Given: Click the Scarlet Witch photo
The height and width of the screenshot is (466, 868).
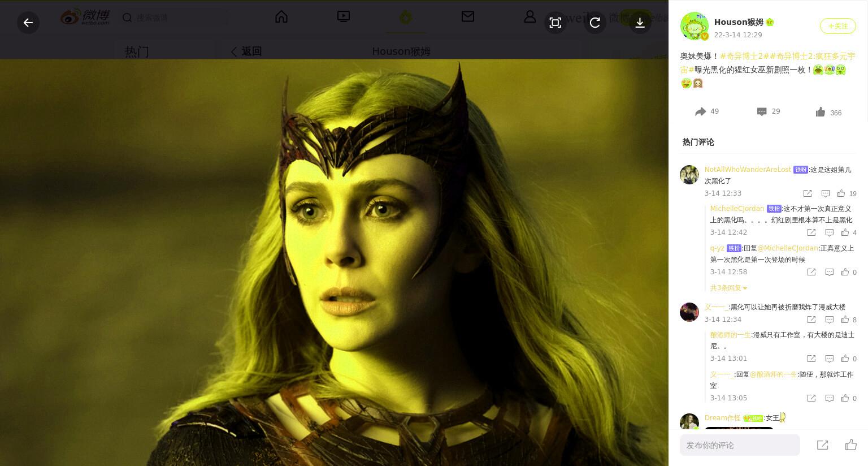Looking at the screenshot, I should click(x=334, y=262).
